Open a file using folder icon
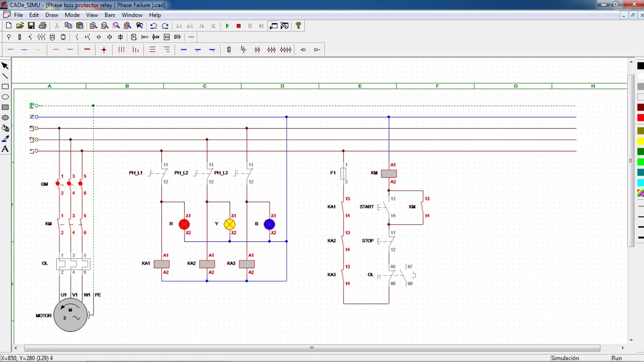 [x=20, y=26]
